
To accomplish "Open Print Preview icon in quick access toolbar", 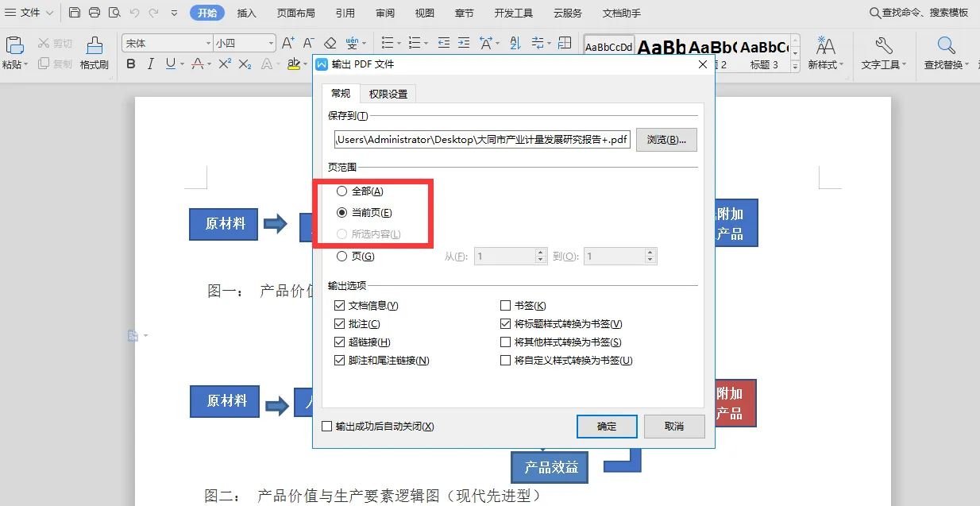I will (114, 13).
